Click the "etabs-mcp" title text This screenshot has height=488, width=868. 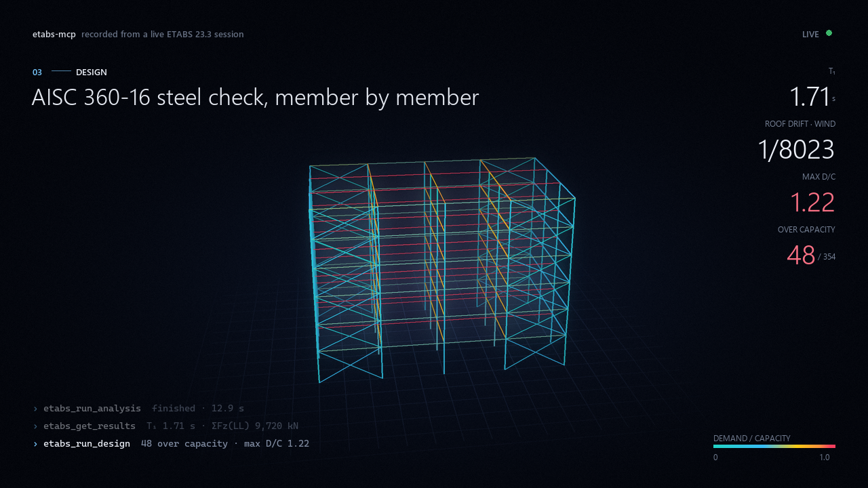tap(54, 34)
